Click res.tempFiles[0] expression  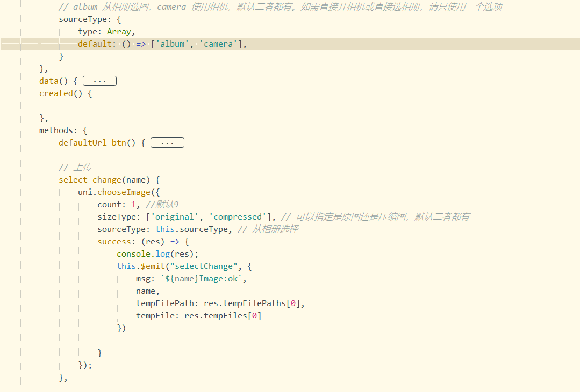click(223, 316)
